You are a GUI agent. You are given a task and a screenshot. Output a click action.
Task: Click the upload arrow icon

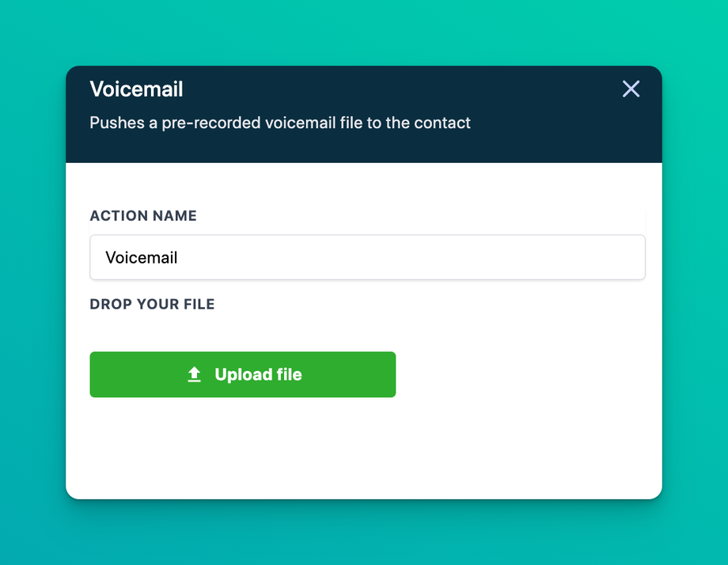[x=195, y=375]
